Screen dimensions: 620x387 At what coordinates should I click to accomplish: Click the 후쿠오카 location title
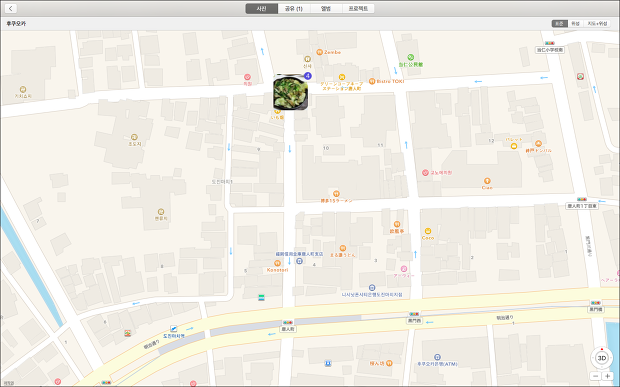point(16,24)
